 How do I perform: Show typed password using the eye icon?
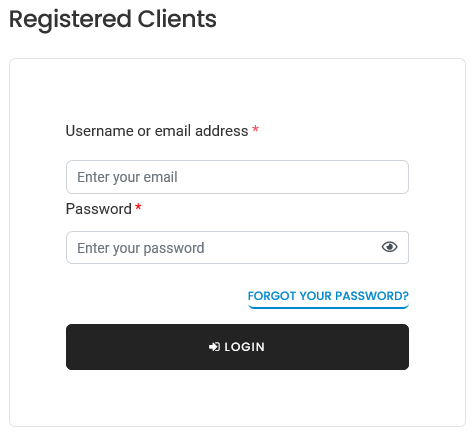pos(389,247)
